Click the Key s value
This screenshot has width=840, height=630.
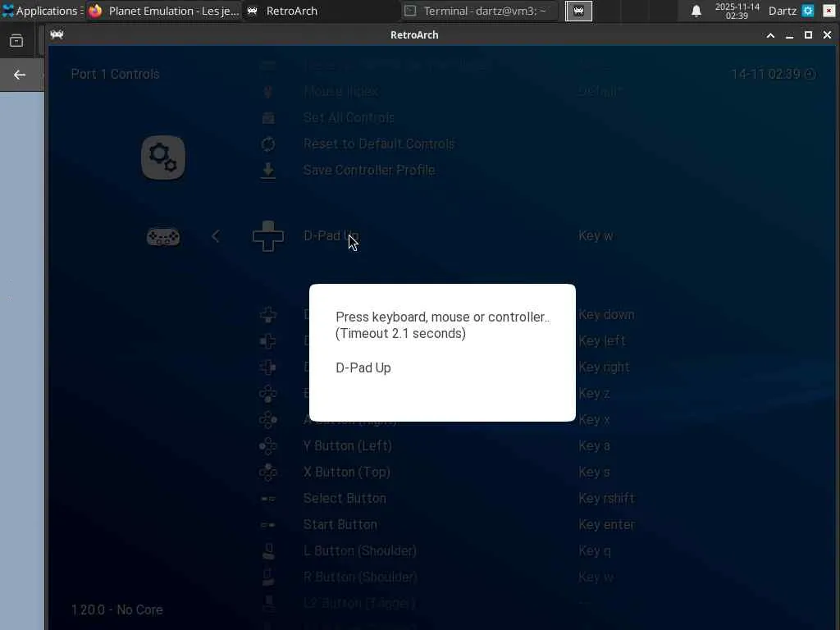click(594, 472)
